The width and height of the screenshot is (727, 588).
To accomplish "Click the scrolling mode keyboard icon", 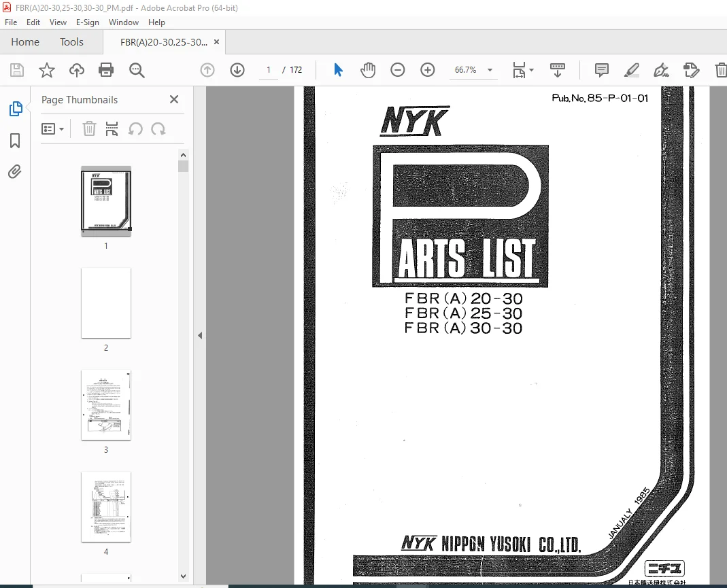I will click(557, 70).
